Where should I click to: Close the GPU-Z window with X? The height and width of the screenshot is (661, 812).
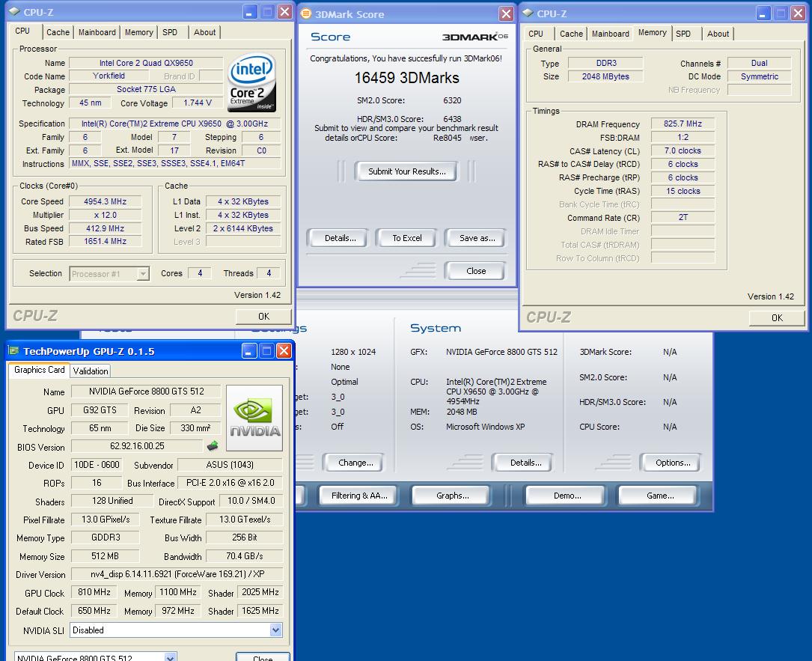point(284,350)
